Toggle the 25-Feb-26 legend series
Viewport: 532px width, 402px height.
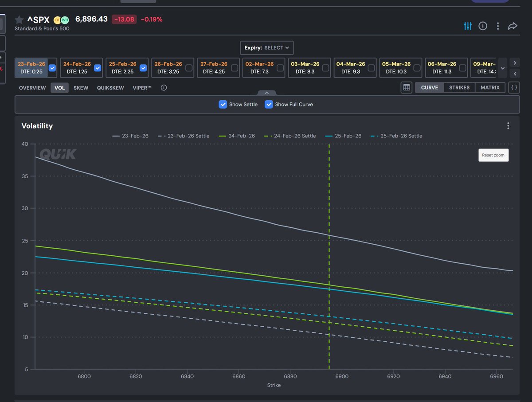343,136
